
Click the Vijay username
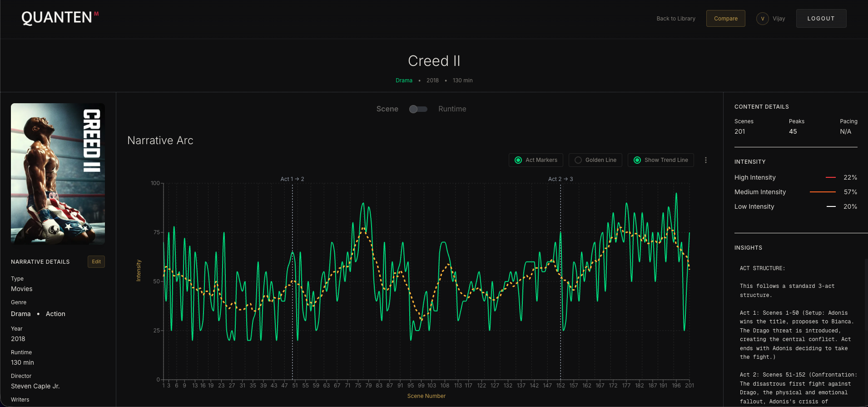coord(779,19)
